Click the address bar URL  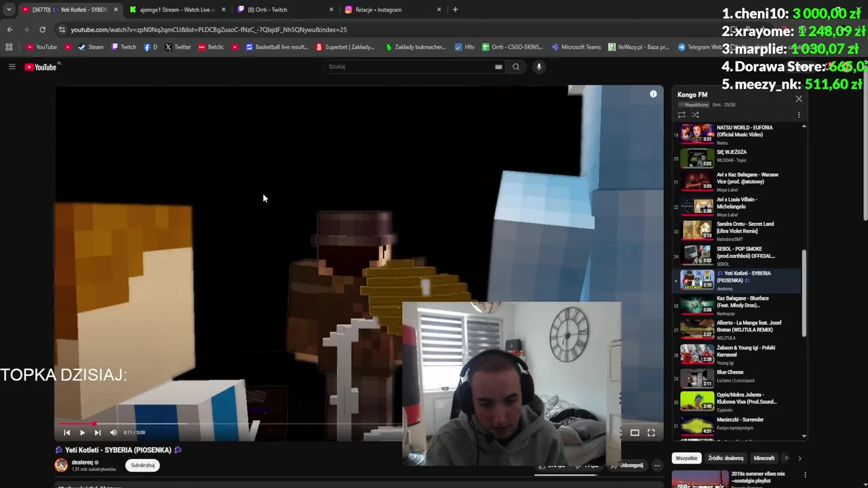[x=209, y=30]
